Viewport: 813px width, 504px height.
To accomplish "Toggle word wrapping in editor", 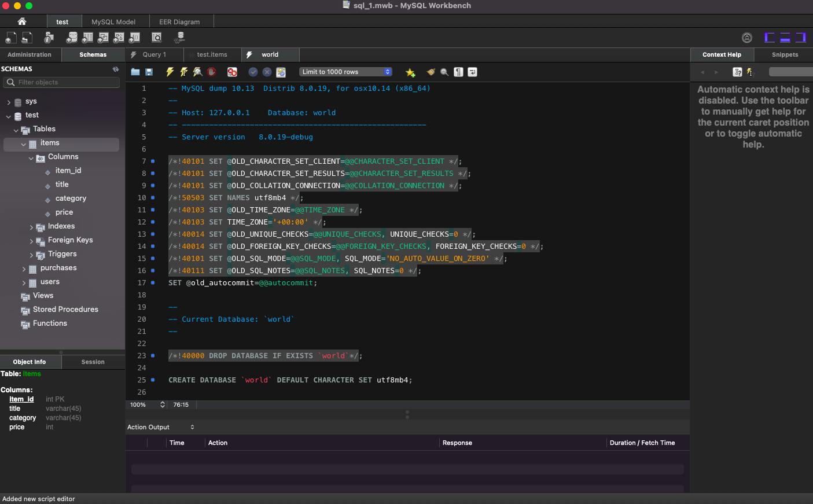I will [472, 72].
